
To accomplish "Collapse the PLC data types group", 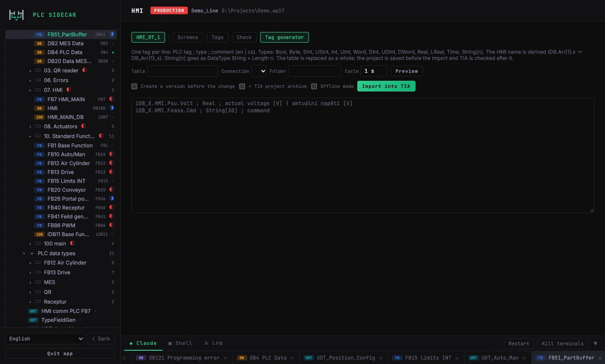I will pos(32,253).
